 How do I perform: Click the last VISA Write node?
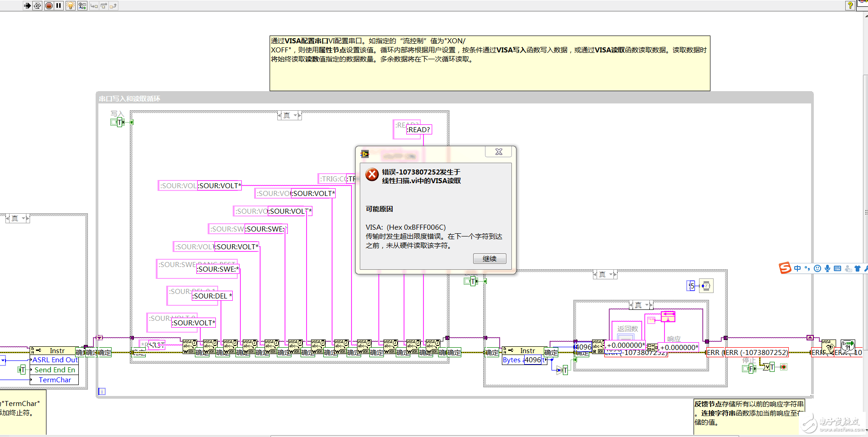433,347
